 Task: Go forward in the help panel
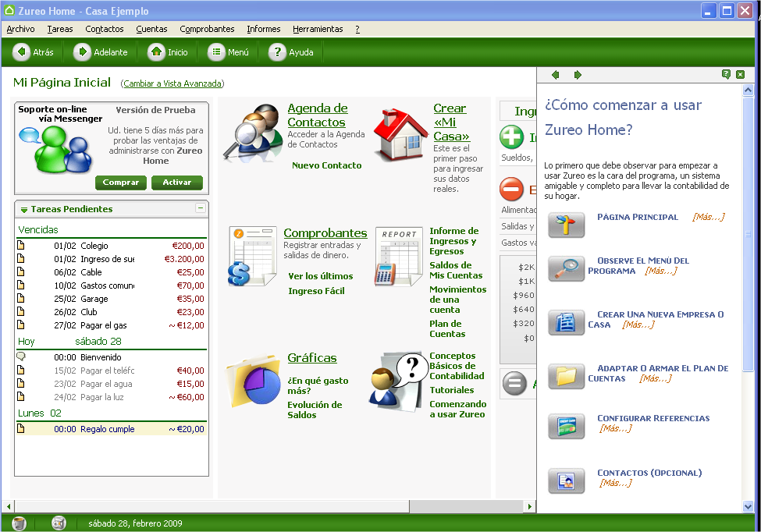[x=578, y=75]
